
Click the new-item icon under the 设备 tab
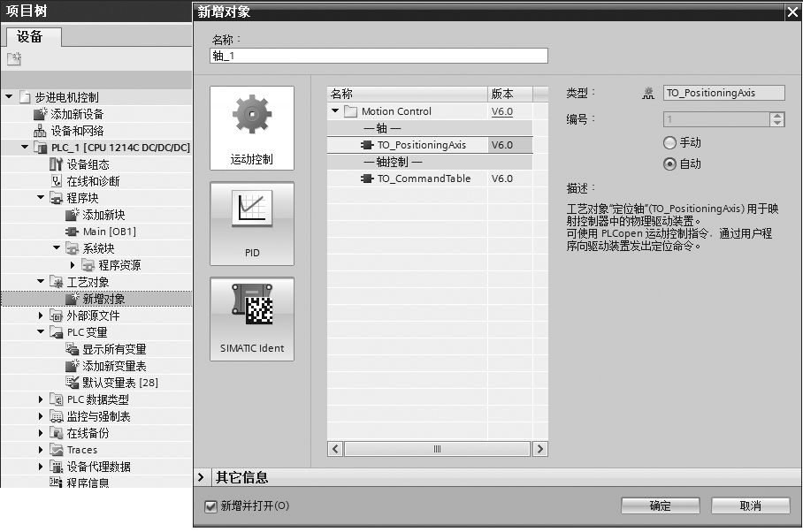[x=14, y=58]
